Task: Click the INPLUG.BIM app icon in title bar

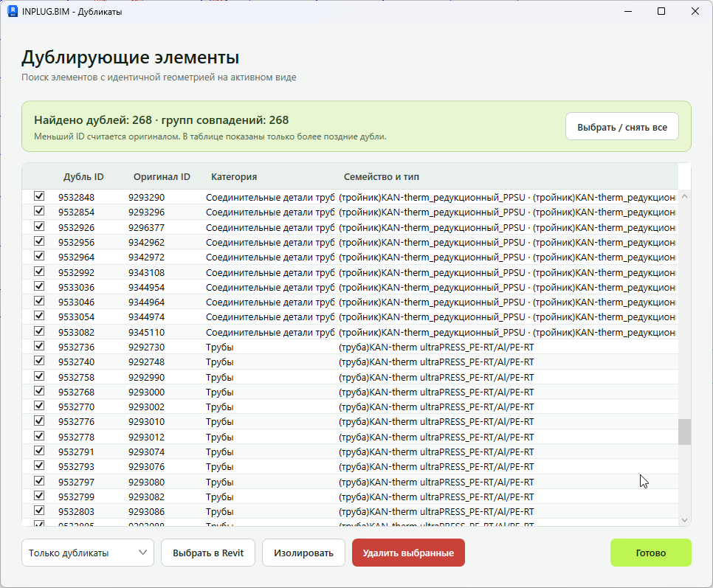Action: coord(13,11)
